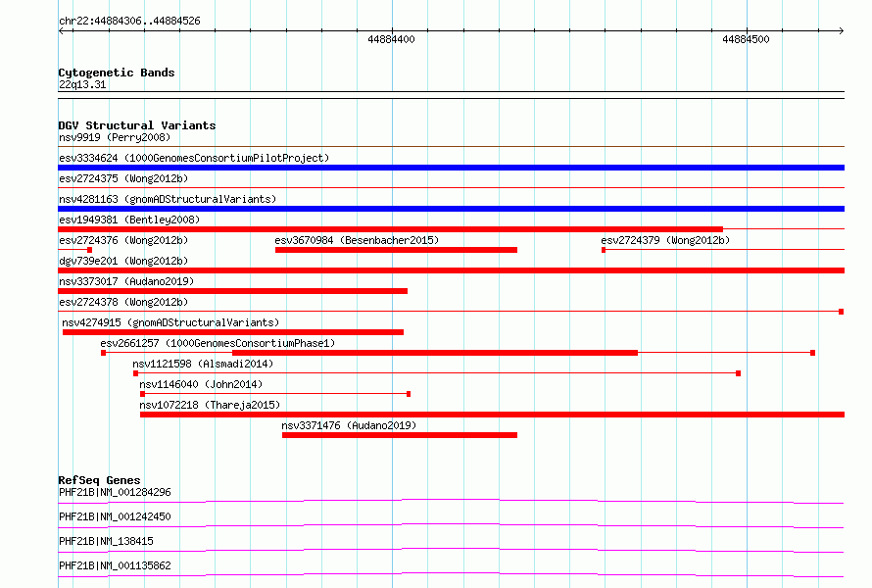The height and width of the screenshot is (588, 872).
Task: Open the DGV Structural Variants track heading
Action: (137, 125)
